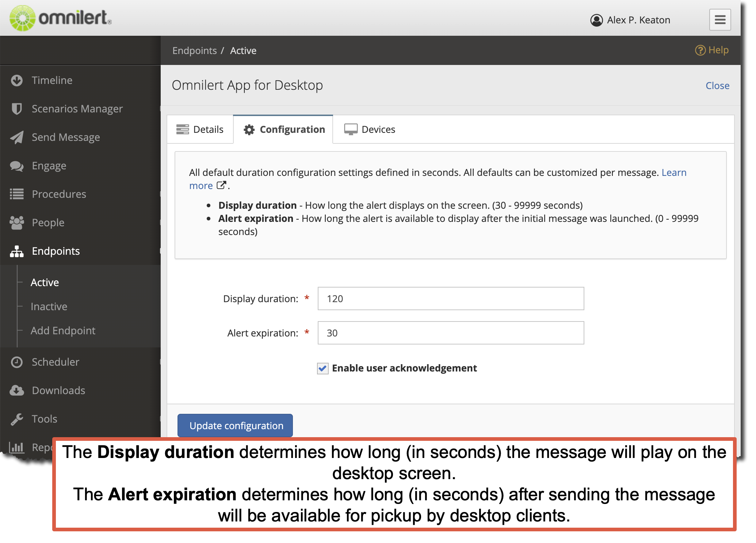Click the People group icon
This screenshot has width=756, height=543.
(17, 223)
